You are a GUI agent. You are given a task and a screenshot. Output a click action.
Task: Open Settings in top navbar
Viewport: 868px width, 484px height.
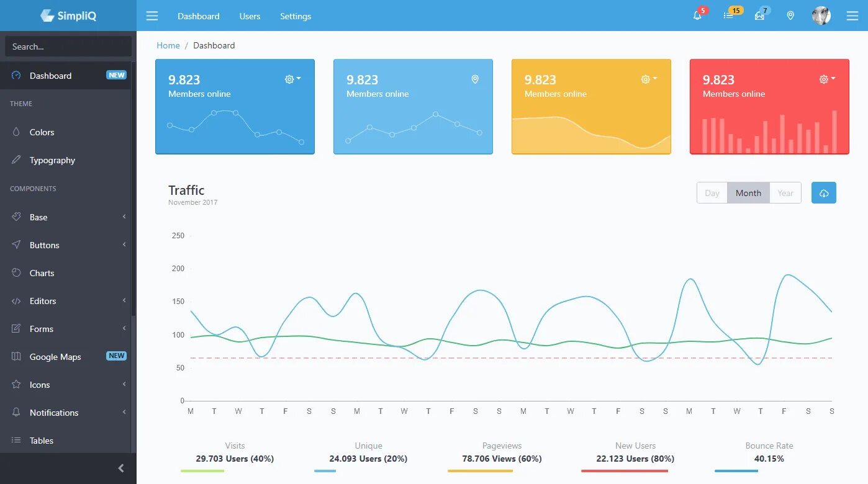pyautogui.click(x=296, y=16)
